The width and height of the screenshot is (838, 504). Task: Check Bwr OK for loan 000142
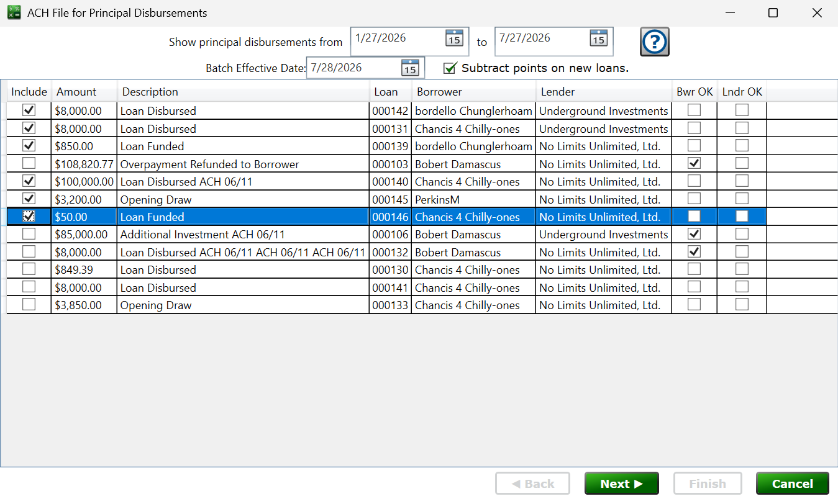[x=695, y=110]
